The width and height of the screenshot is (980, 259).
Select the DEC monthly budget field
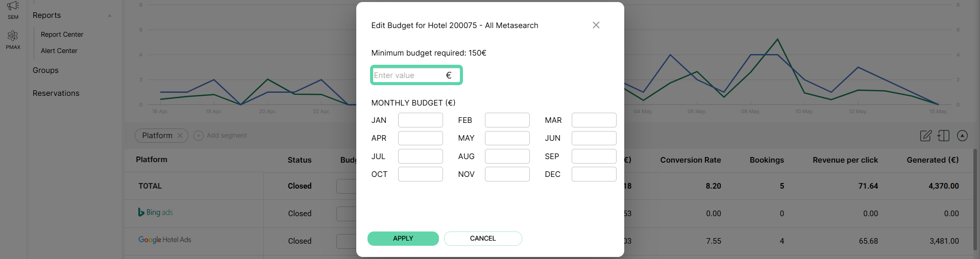pos(594,174)
